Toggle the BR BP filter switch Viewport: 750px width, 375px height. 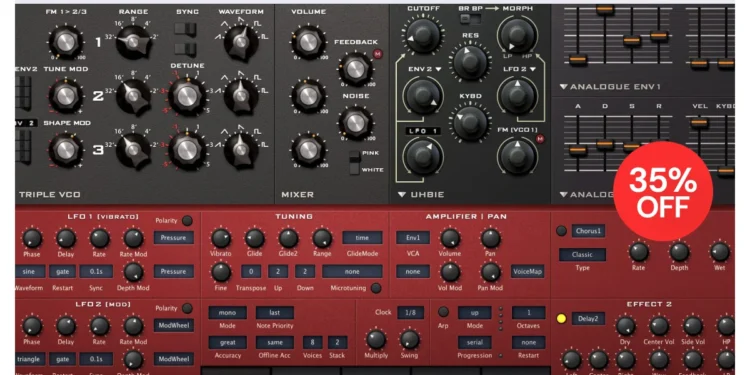click(x=470, y=19)
